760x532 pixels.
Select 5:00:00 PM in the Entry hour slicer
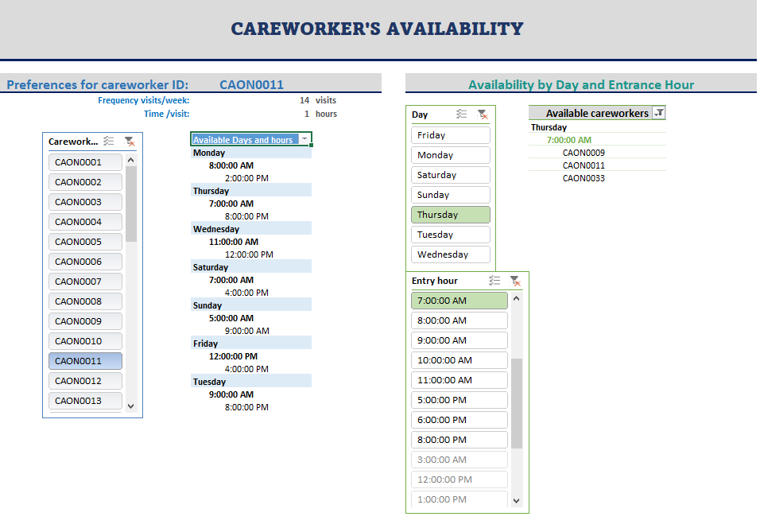coord(459,399)
